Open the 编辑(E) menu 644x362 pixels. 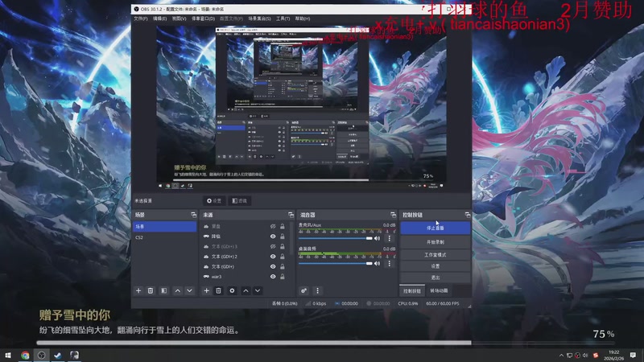(159, 19)
